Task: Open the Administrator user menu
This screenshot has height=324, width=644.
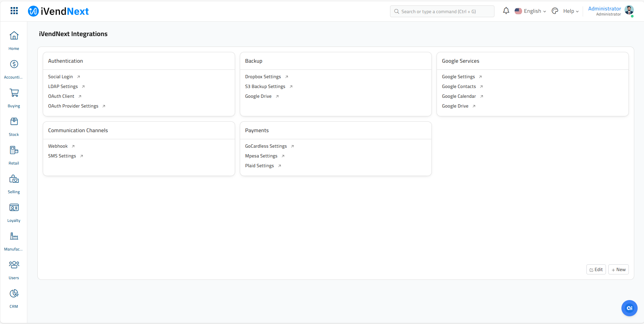Action: (611, 11)
